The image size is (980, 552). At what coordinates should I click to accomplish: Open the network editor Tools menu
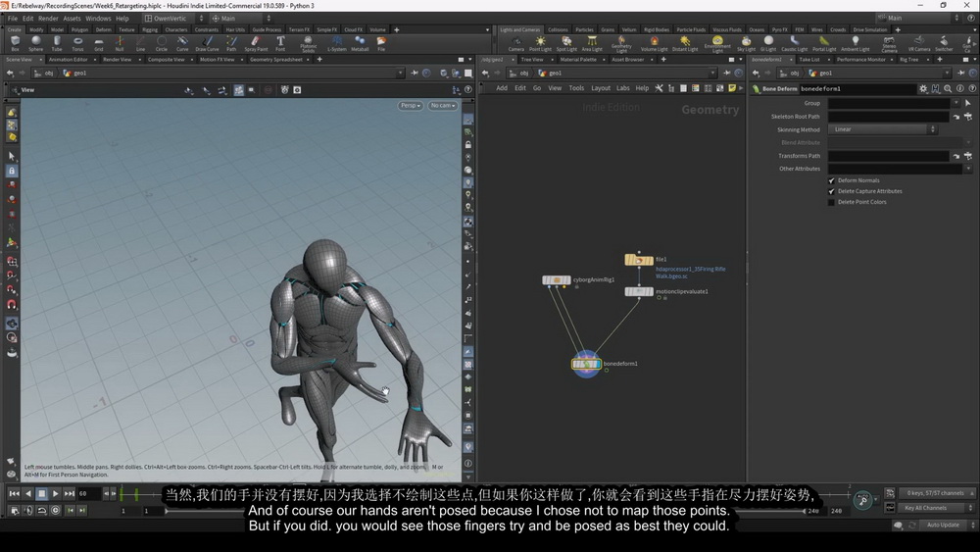576,88
